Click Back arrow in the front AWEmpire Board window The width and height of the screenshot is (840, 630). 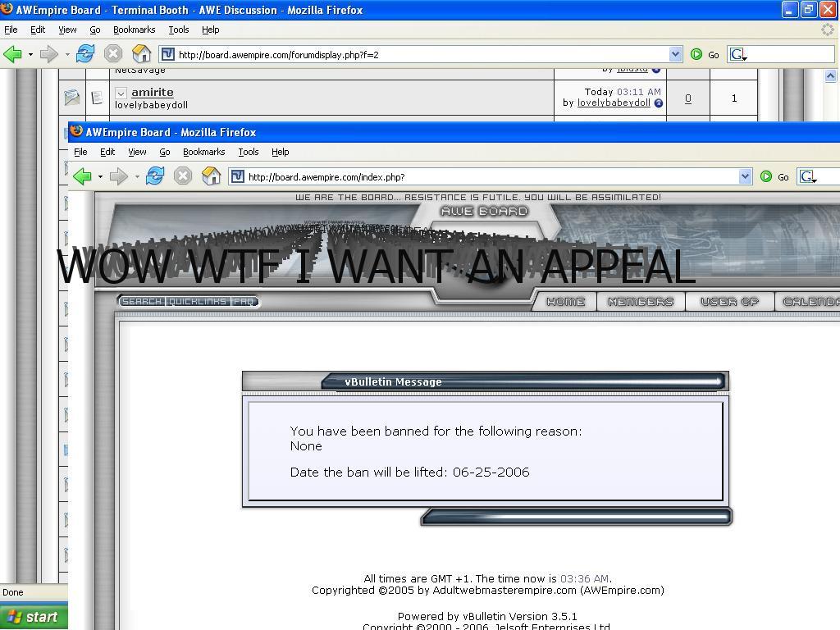tap(83, 176)
